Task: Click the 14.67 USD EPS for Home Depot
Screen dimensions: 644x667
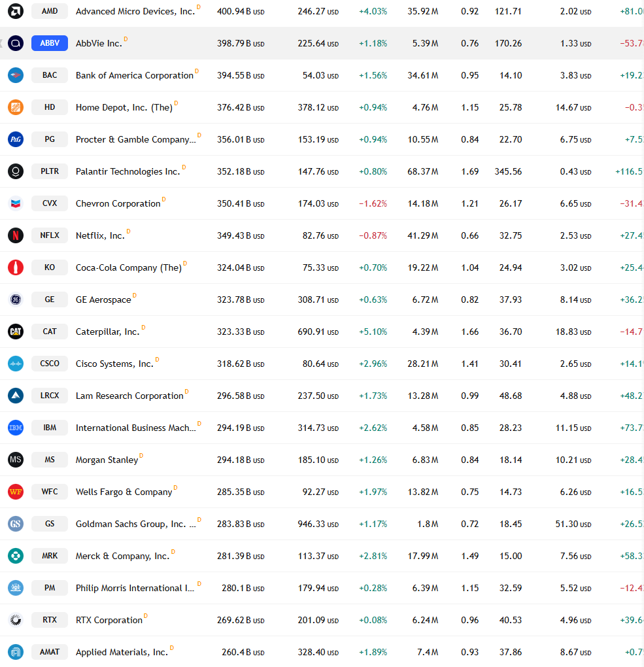Action: (x=573, y=108)
